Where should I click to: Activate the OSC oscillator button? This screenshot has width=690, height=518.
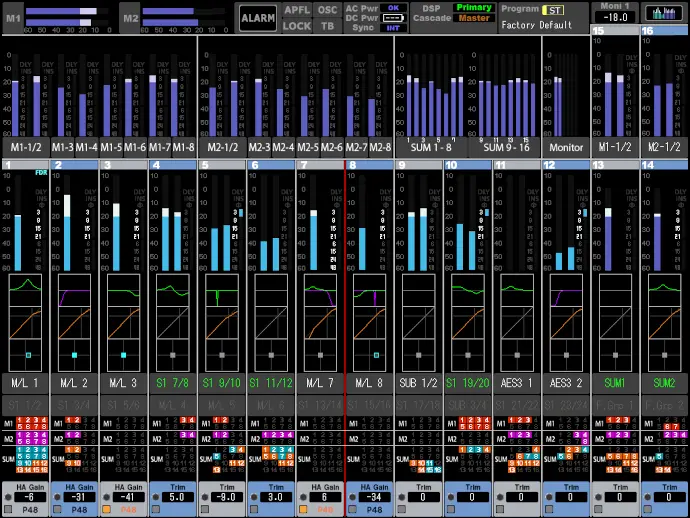[x=327, y=10]
